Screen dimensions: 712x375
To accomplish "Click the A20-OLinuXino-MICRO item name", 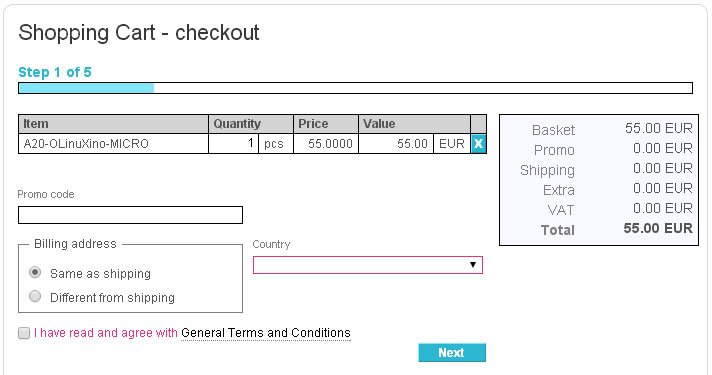I will (86, 144).
